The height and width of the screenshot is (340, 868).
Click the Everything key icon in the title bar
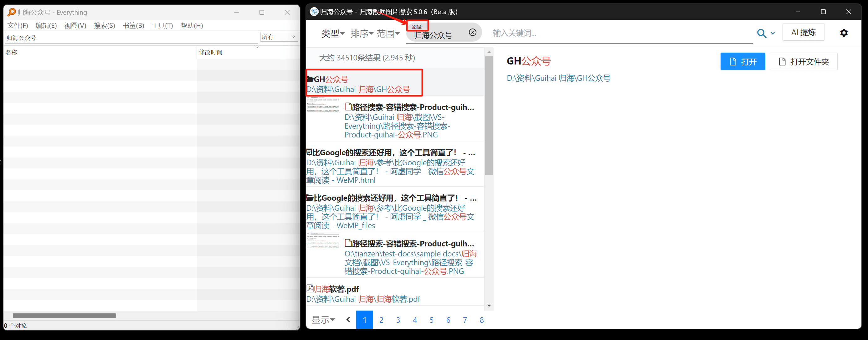(x=11, y=12)
